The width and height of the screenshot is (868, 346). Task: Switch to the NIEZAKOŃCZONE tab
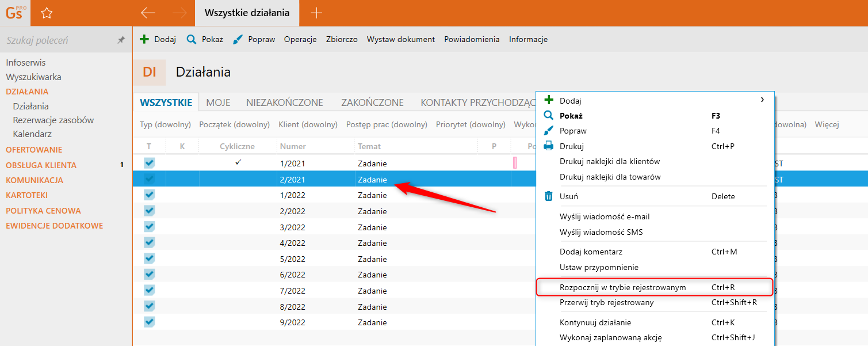coord(284,102)
